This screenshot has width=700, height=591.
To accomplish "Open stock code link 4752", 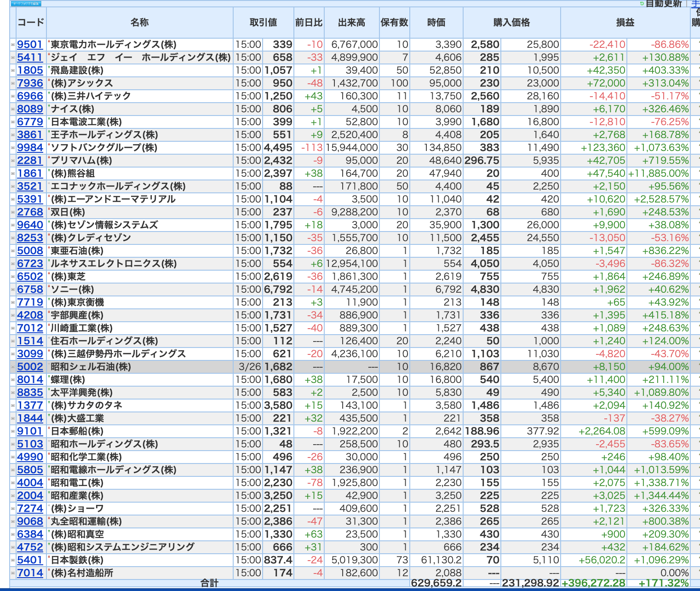I will (30, 547).
